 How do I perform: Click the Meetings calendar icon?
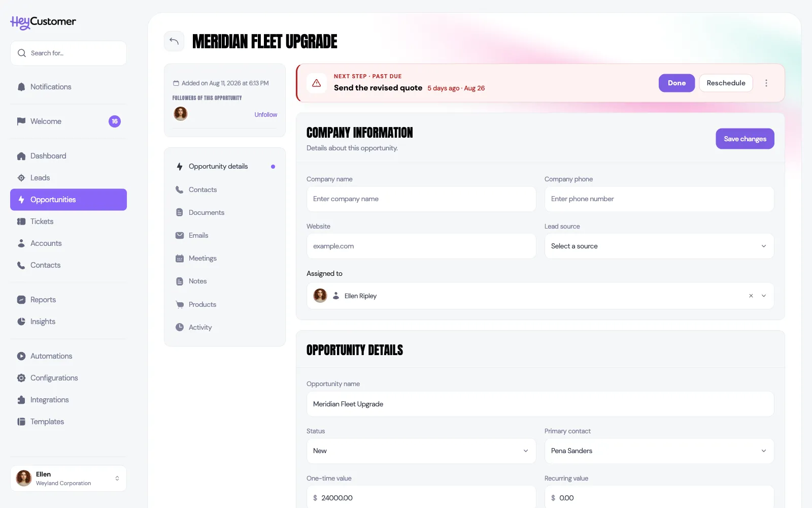pyautogui.click(x=180, y=258)
